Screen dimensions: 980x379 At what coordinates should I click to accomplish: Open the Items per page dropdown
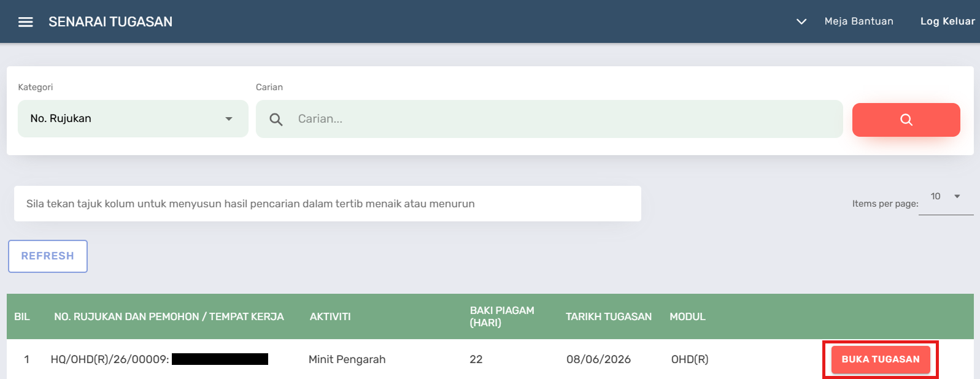coord(946,197)
